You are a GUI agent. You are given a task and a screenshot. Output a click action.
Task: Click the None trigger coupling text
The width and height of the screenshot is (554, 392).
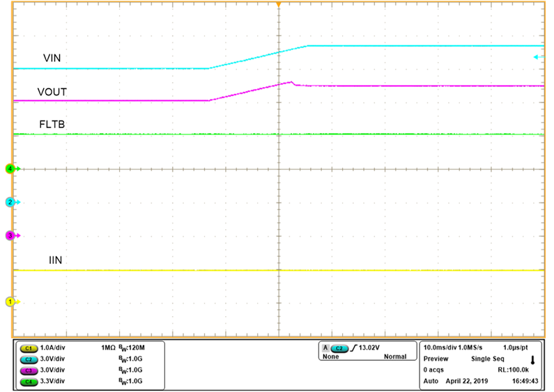(331, 356)
